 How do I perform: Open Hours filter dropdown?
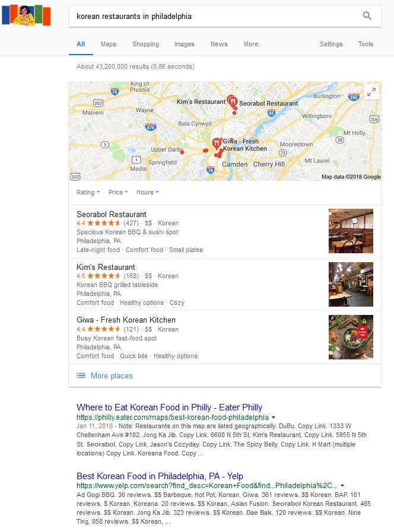148,192
